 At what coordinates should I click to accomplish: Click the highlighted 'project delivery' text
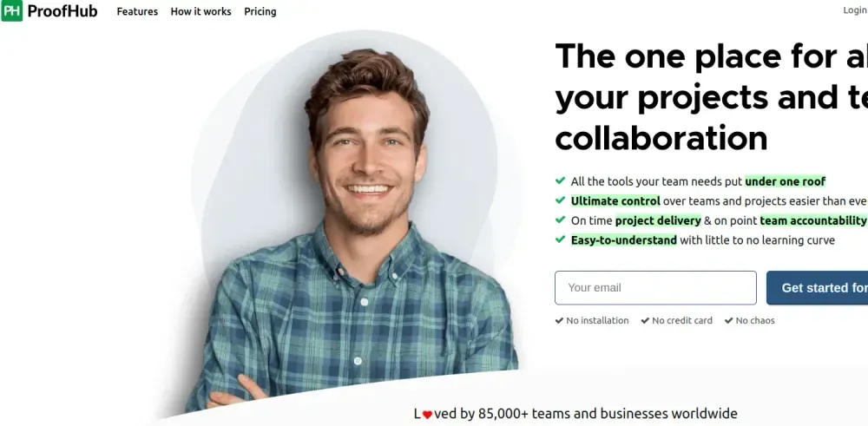pos(658,220)
